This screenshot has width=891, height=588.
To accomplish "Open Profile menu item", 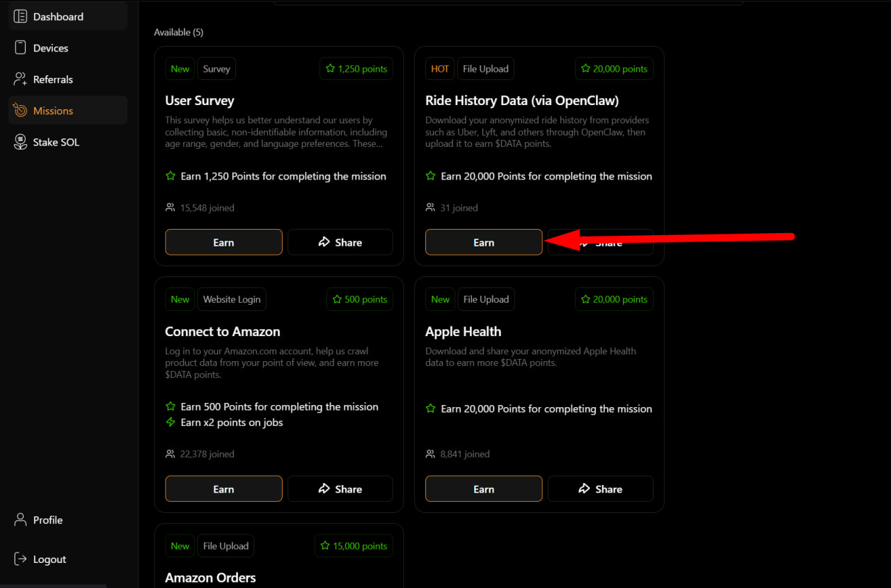I will point(68,520).
